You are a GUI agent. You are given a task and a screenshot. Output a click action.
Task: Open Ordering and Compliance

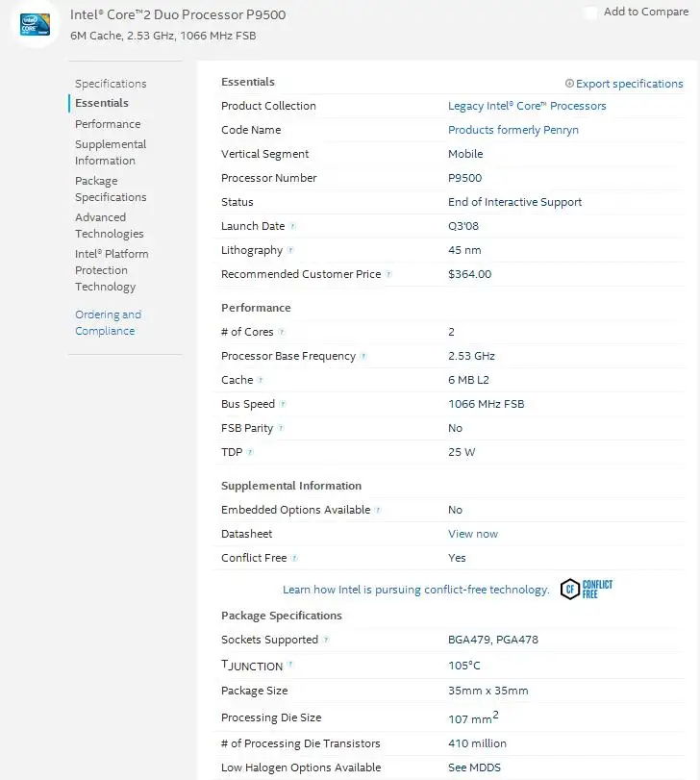[x=108, y=322]
